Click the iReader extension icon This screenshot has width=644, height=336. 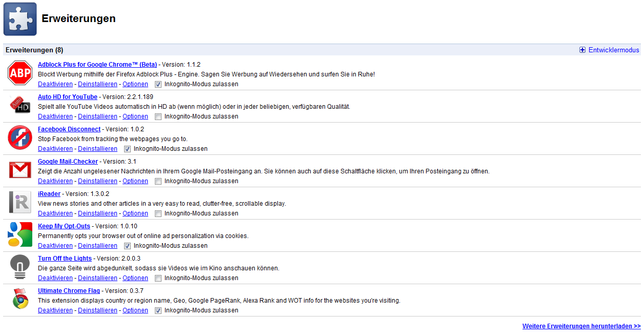click(x=20, y=202)
